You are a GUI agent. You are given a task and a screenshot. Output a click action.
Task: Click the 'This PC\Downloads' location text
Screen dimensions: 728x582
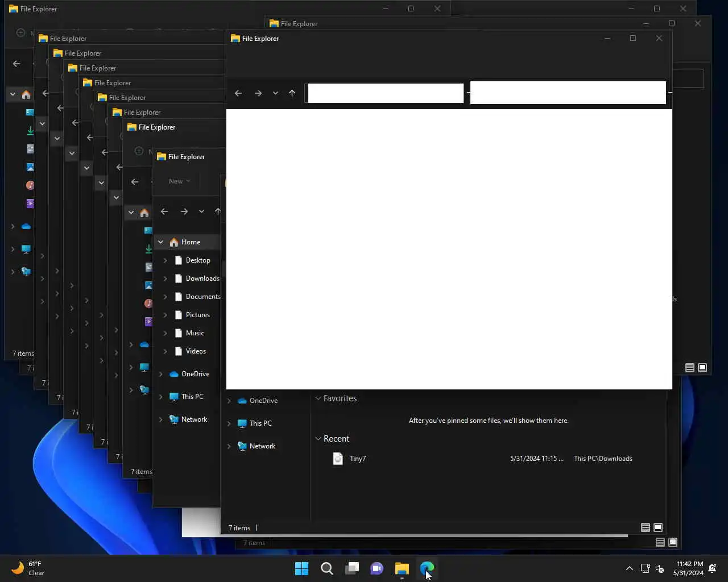(603, 459)
